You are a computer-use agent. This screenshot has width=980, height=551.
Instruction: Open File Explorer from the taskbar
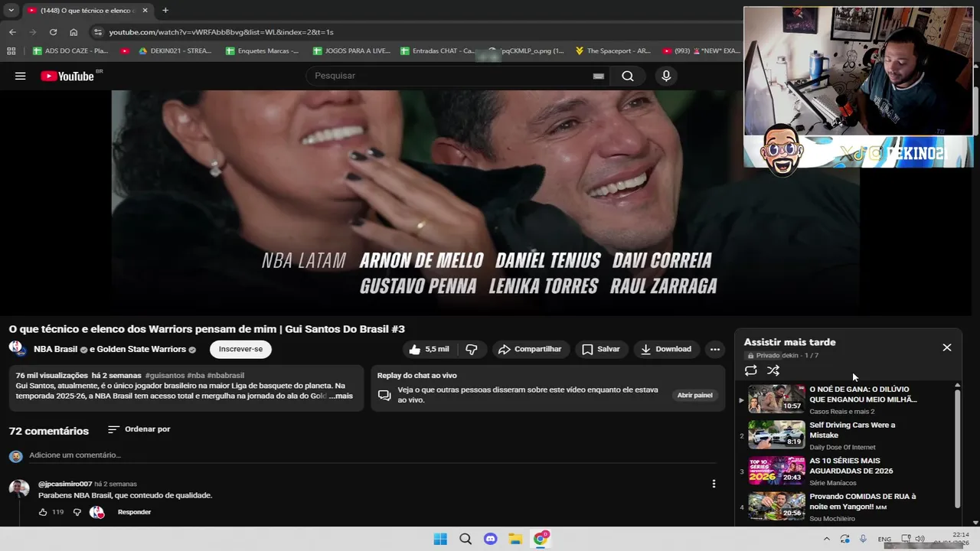coord(515,539)
